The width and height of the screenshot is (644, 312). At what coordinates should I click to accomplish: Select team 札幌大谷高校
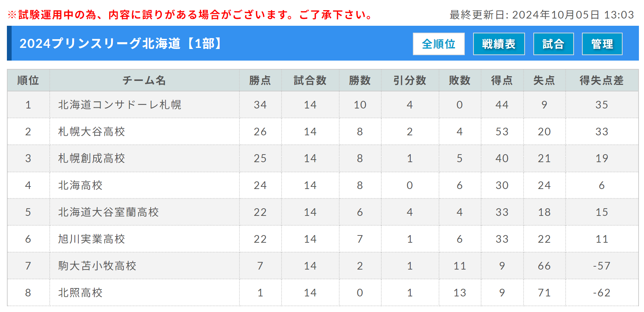[91, 132]
